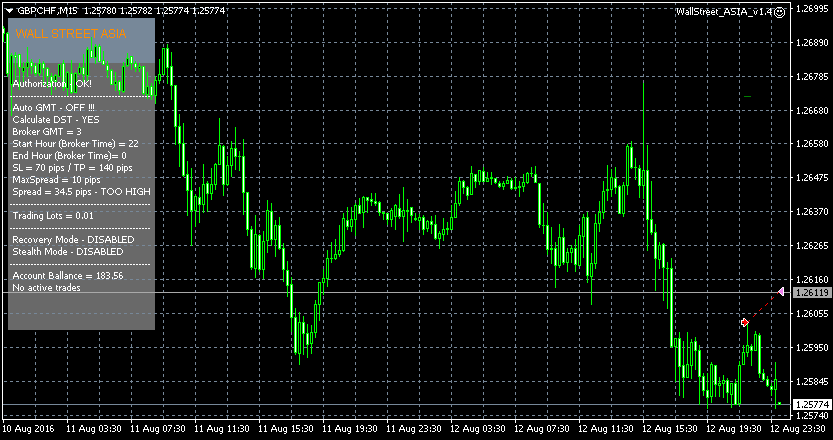Screen dimensions: 833x440
Task: Click Recovery Mode - DISABLED line
Action: tap(73, 240)
